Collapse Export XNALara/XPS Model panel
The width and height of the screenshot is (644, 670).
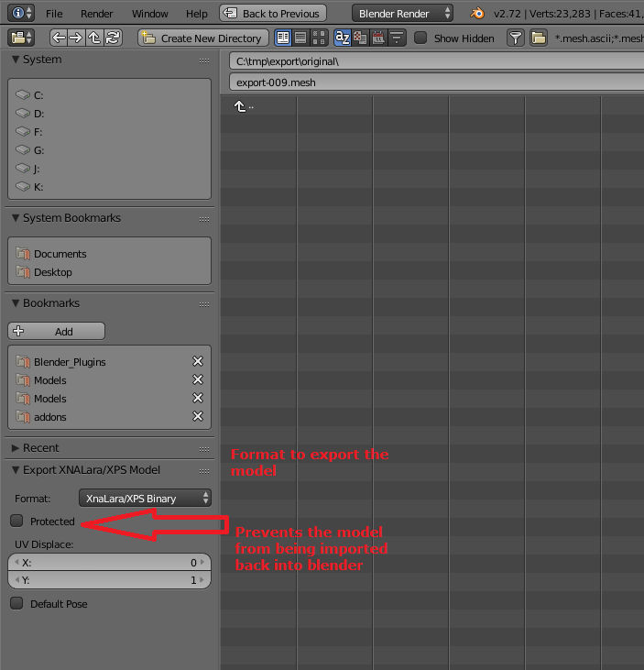[x=16, y=470]
